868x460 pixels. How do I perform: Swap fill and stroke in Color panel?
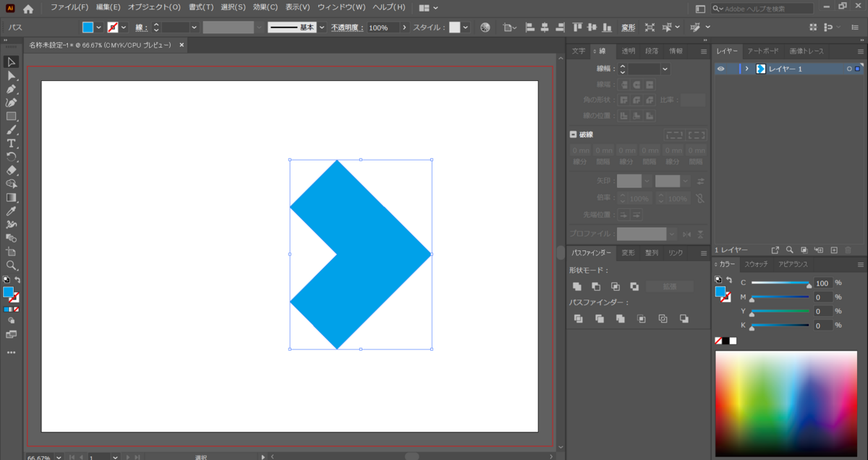(729, 279)
